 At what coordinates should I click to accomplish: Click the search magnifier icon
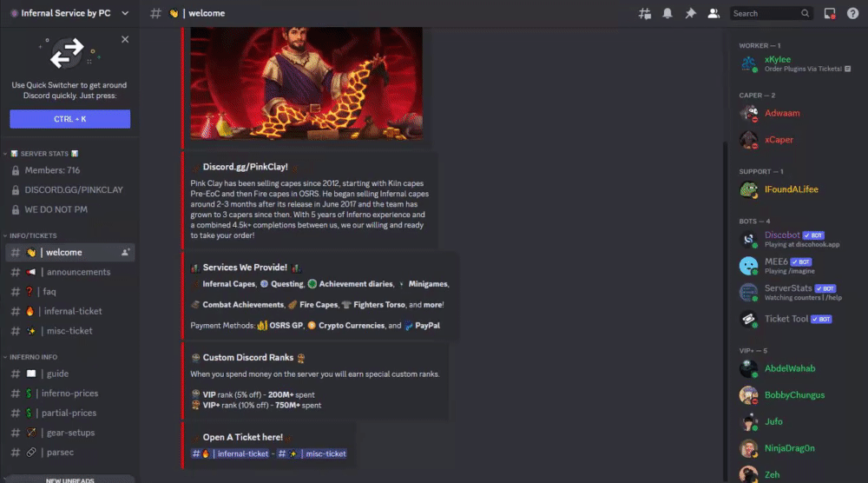805,13
